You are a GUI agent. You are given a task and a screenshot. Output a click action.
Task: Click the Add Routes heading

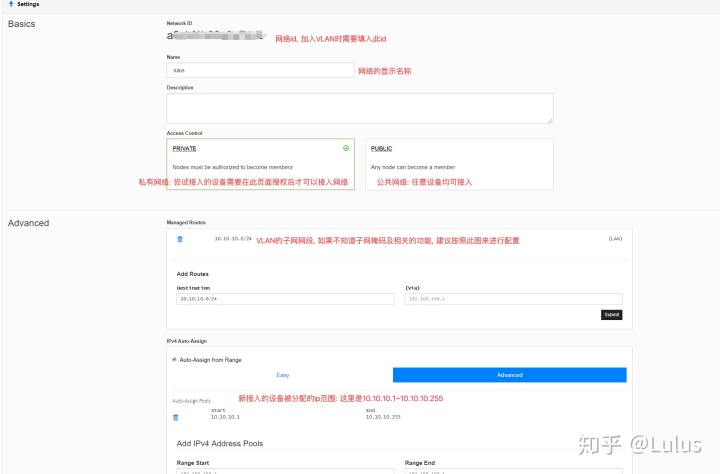(192, 274)
